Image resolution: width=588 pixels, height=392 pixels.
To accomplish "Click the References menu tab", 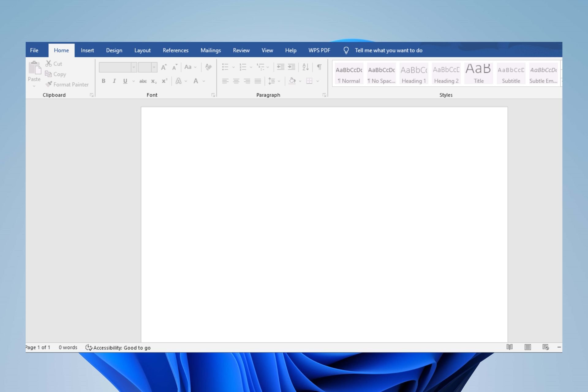I will 175,50.
